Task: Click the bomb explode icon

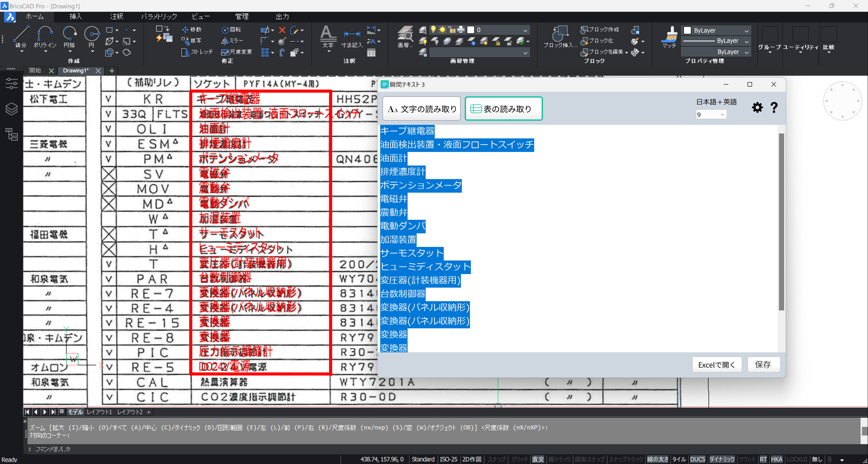Action: pos(282,41)
